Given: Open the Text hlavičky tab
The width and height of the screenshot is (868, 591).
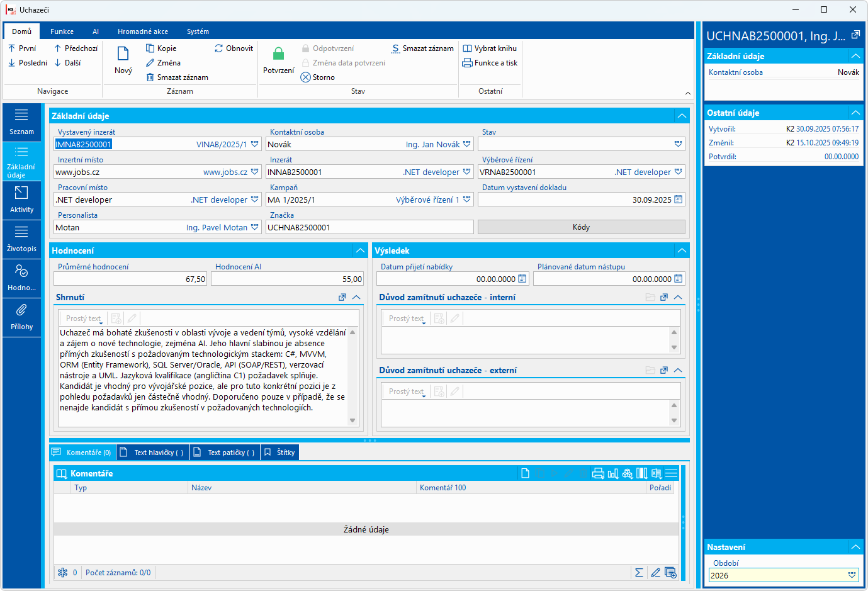Looking at the screenshot, I should [153, 453].
